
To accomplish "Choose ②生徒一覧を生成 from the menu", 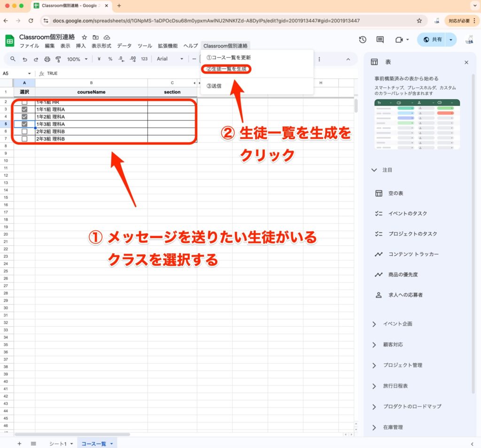I will tap(226, 69).
